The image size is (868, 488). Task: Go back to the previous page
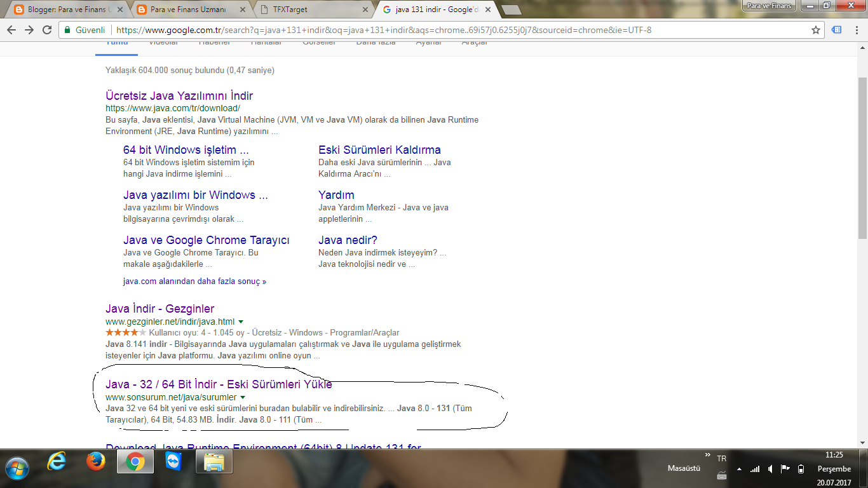[x=11, y=30]
